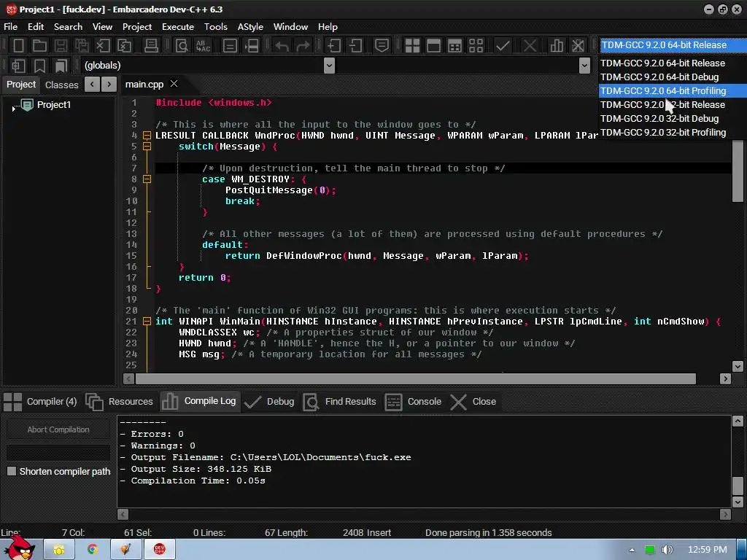Click the compile log scrollbar up arrow
The height and width of the screenshot is (560, 747).
(x=738, y=421)
